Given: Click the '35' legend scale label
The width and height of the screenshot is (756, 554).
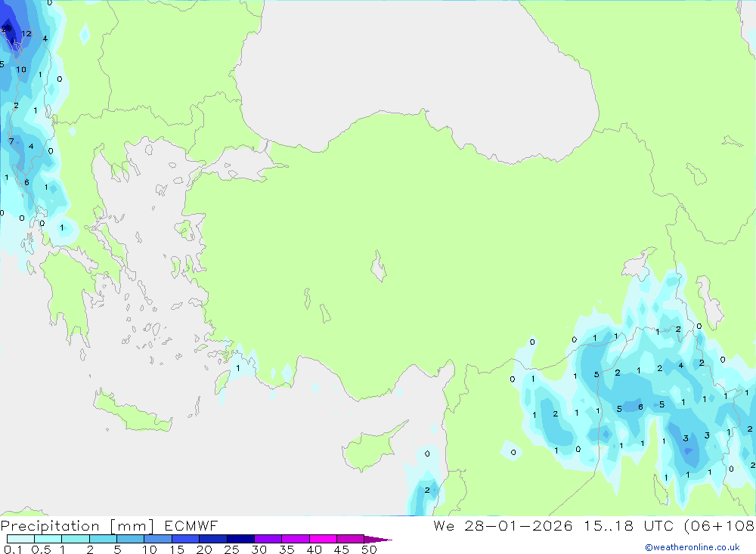Looking at the screenshot, I should (x=287, y=549).
